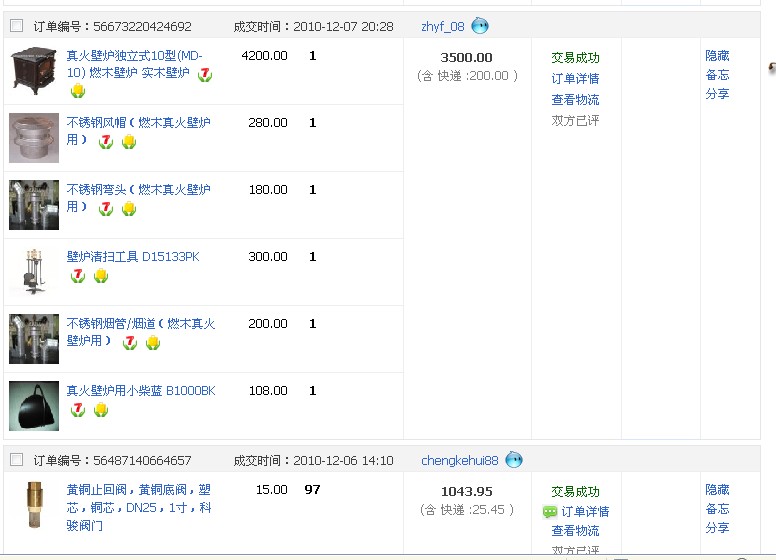This screenshot has height=560, width=776.
Task: Click the green message icon beside second 订单详情
Action: pyautogui.click(x=550, y=512)
